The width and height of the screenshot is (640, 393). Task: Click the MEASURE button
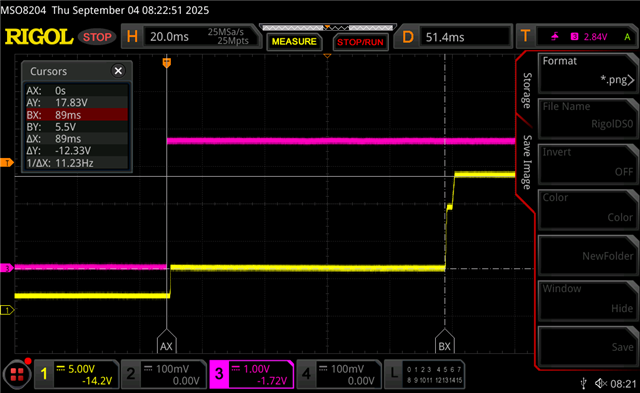click(x=294, y=42)
